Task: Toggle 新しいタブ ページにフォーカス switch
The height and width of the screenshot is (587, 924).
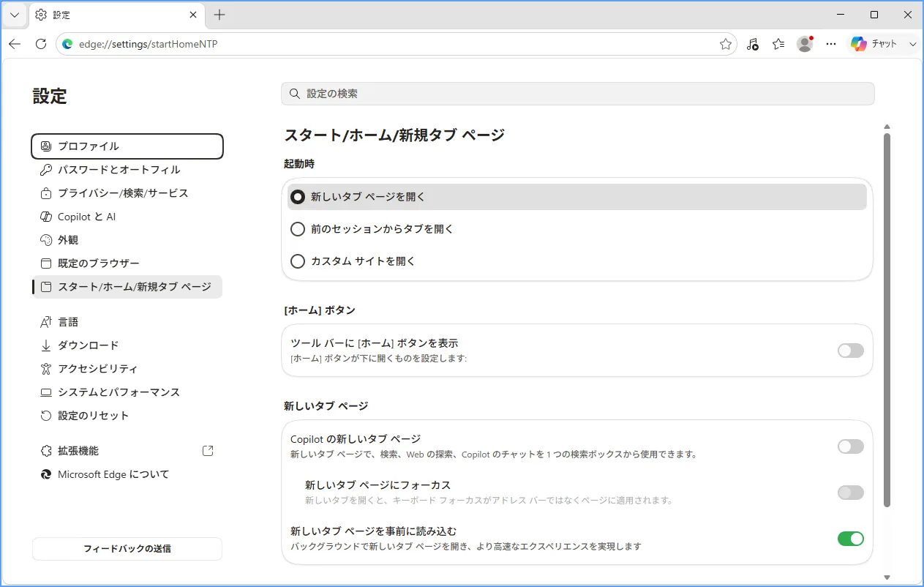Action: 851,493
